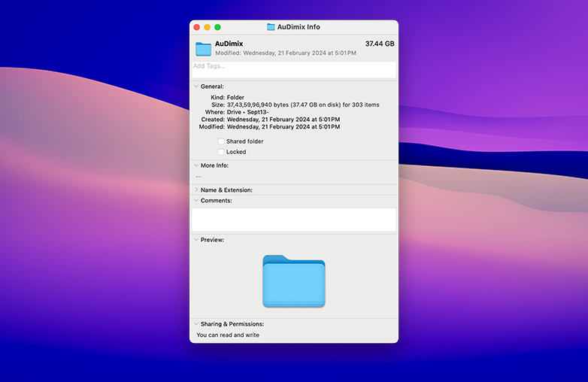Image resolution: width=588 pixels, height=382 pixels.
Task: Close the AuDimix Info window
Action: pos(196,27)
